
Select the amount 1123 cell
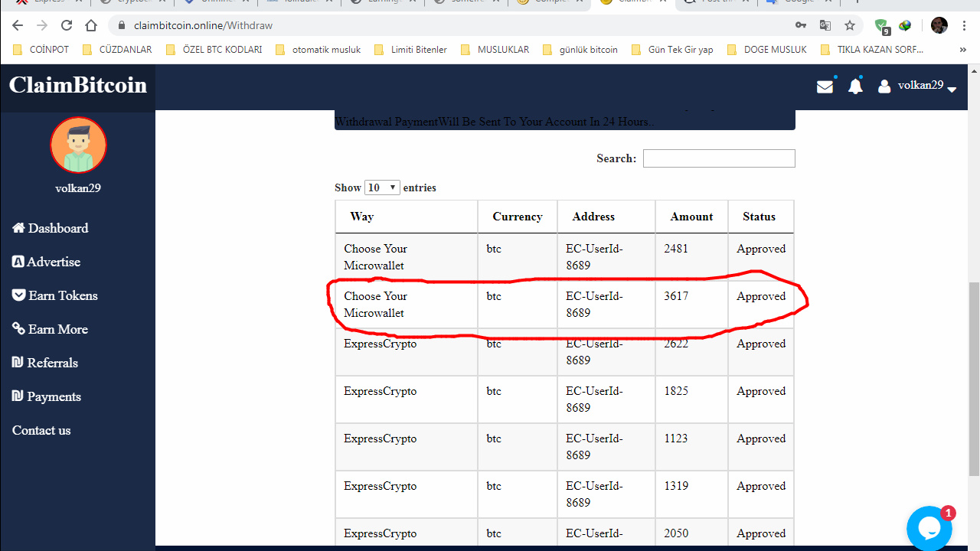[x=691, y=447]
